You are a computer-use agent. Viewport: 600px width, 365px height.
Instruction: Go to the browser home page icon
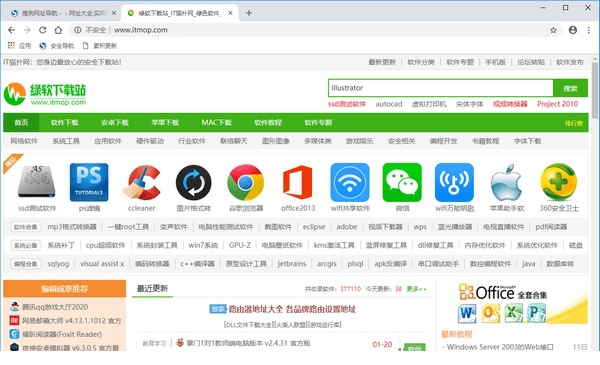tap(58, 30)
